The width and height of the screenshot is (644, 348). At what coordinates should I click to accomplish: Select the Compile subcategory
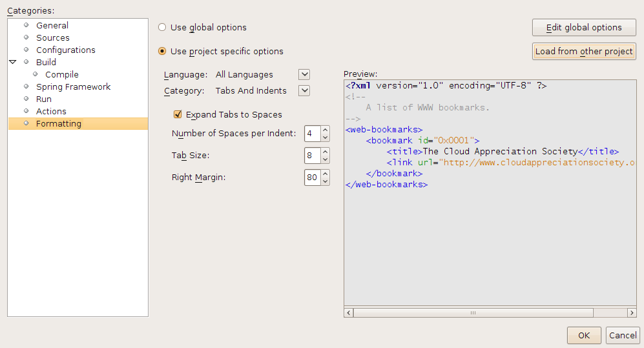(x=61, y=74)
